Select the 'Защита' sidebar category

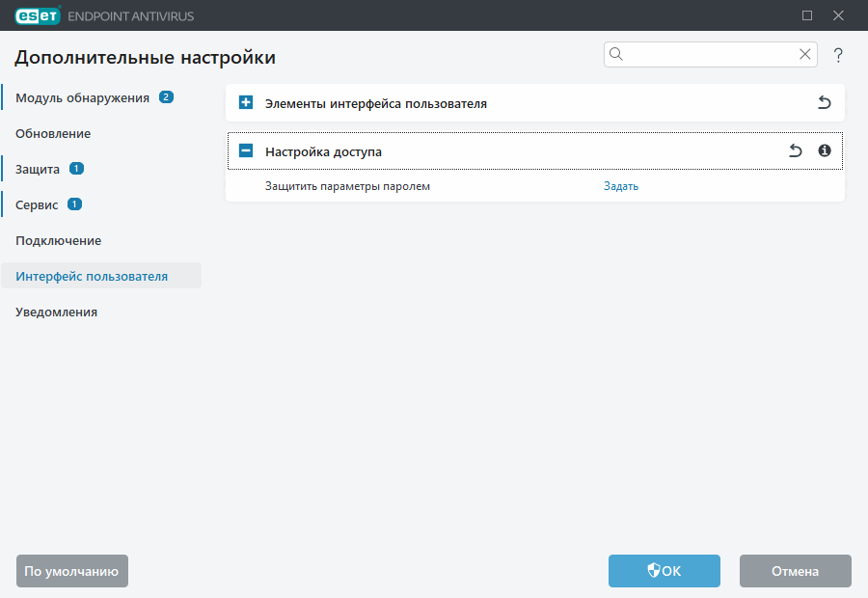point(38,169)
